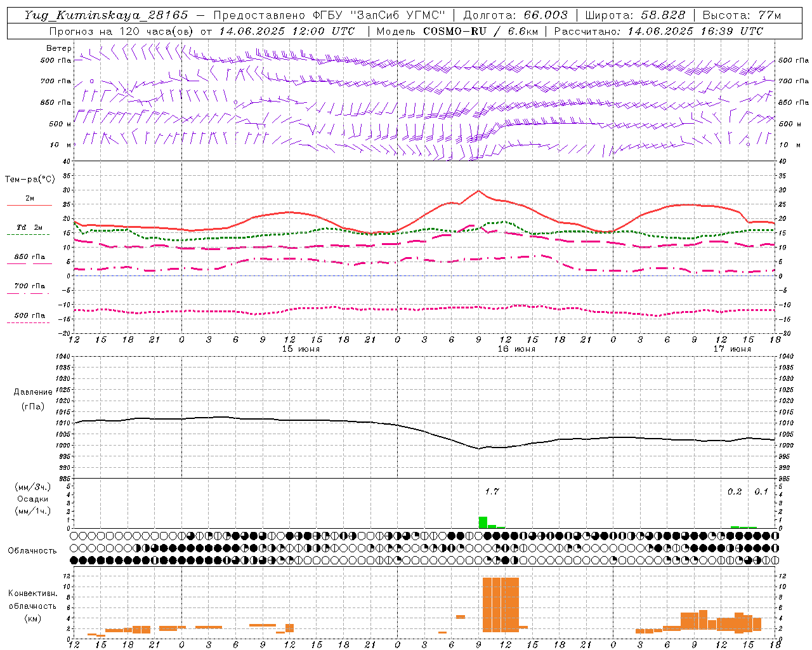
Task: Click the station title Yug_Kuminskaya_28165
Action: click(x=106, y=15)
